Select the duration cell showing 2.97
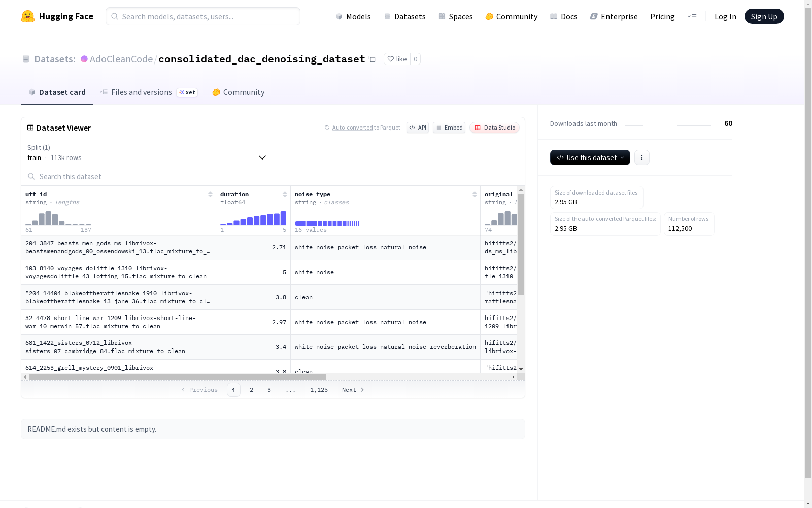The width and height of the screenshot is (812, 508). [x=253, y=322]
